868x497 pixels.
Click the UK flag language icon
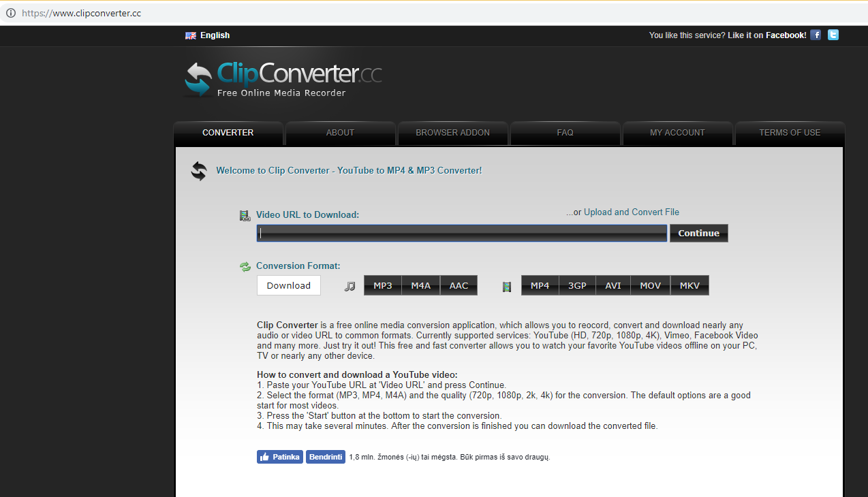(191, 35)
